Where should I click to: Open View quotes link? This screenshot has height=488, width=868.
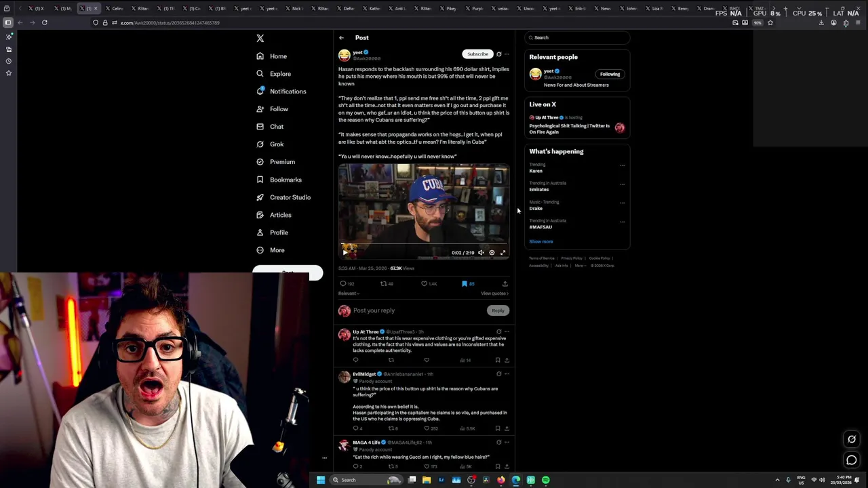coord(494,293)
